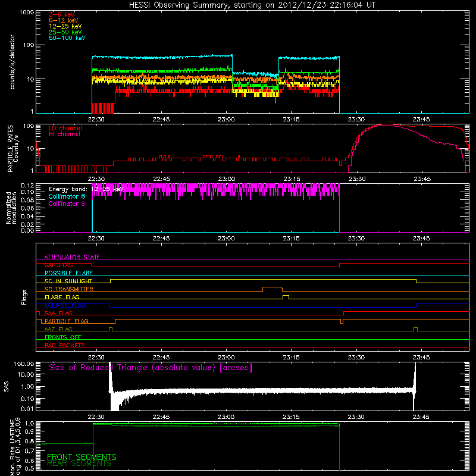Click the 'Size of Reduced Triangle' caption

tap(151, 368)
